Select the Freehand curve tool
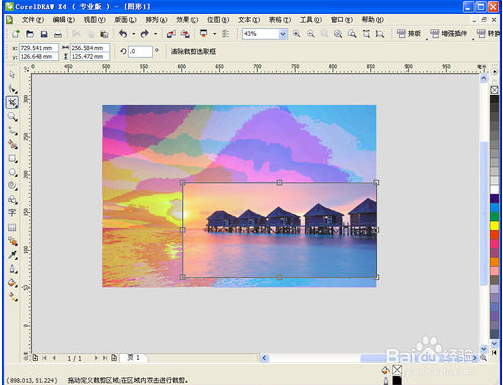 pyautogui.click(x=12, y=131)
